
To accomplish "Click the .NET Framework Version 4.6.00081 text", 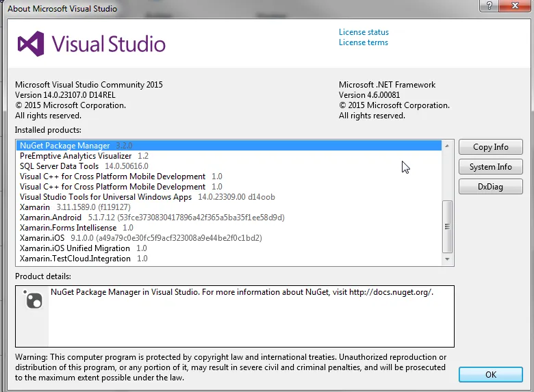I will click(x=369, y=95).
